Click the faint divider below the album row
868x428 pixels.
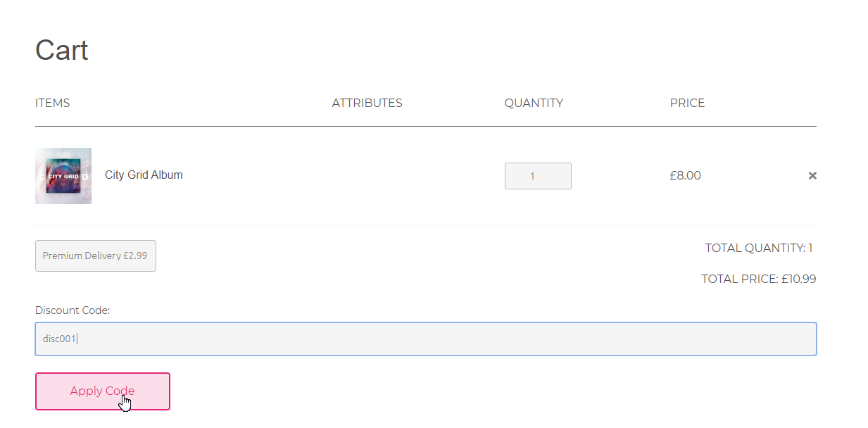point(425,225)
